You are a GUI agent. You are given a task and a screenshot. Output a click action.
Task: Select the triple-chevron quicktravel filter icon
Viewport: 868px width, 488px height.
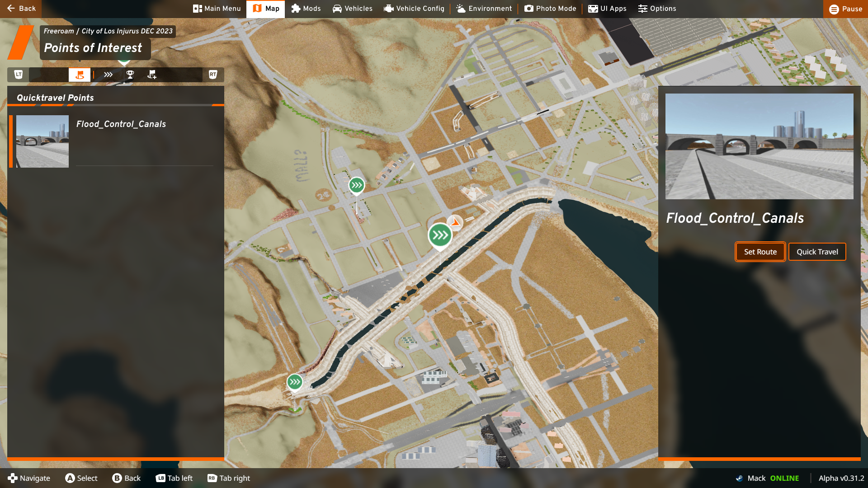(x=108, y=75)
